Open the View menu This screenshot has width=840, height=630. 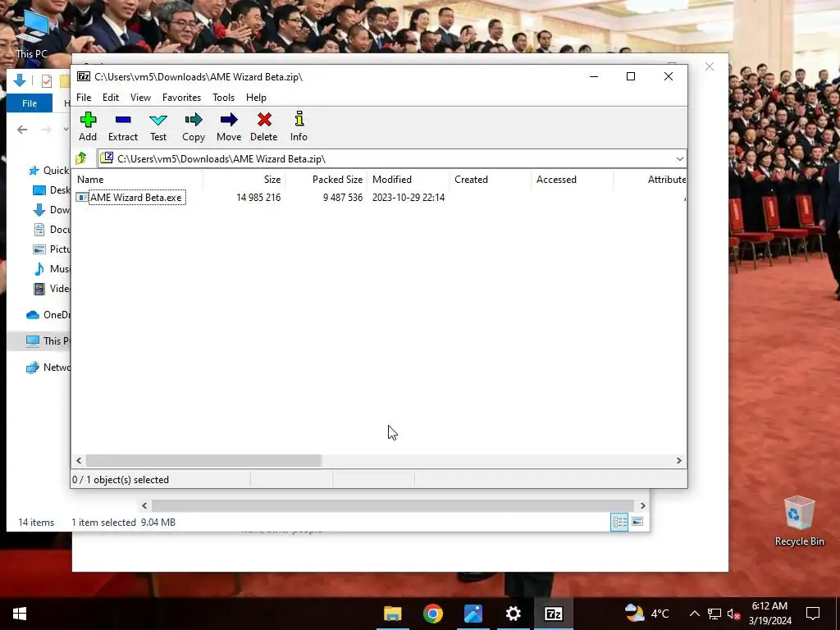point(140,98)
